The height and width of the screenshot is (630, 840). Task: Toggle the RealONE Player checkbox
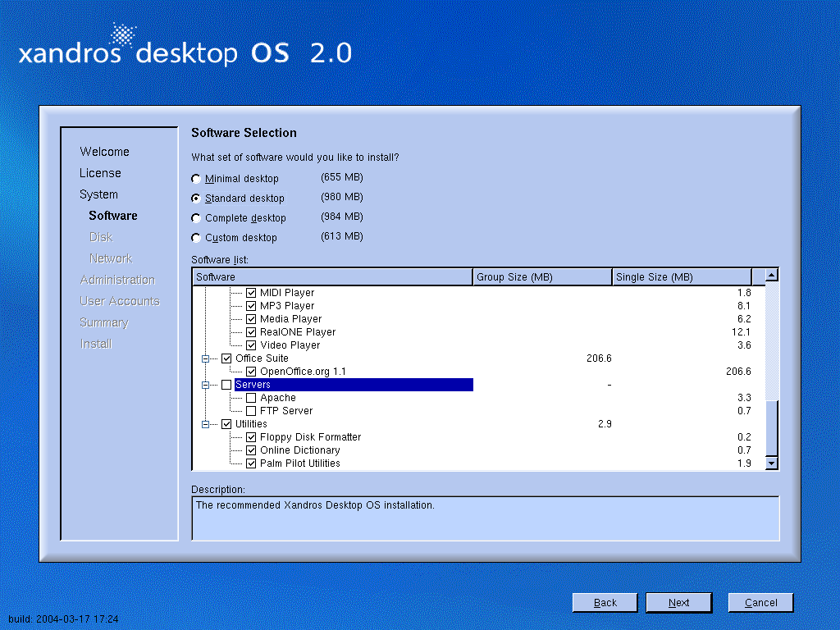(x=252, y=332)
